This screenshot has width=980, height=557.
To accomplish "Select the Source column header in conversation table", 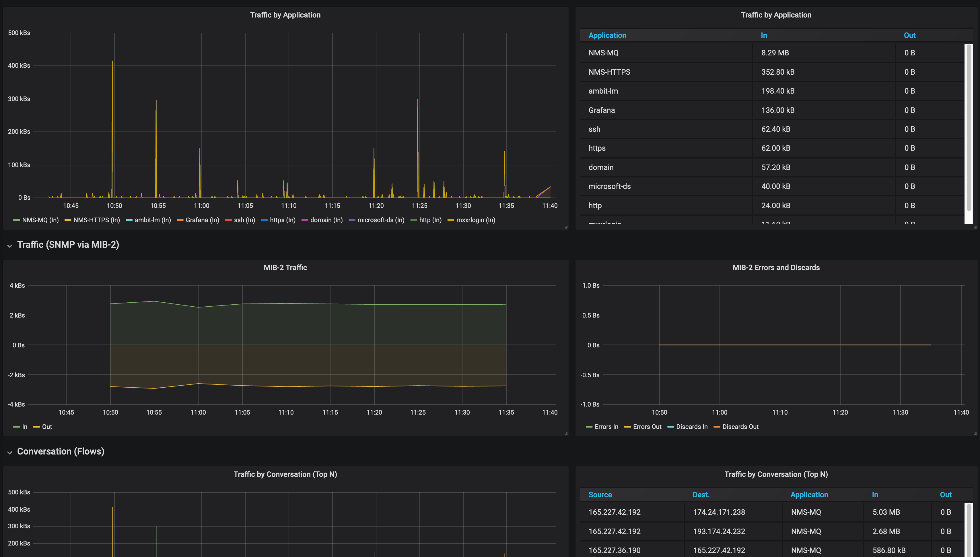I will click(x=600, y=494).
